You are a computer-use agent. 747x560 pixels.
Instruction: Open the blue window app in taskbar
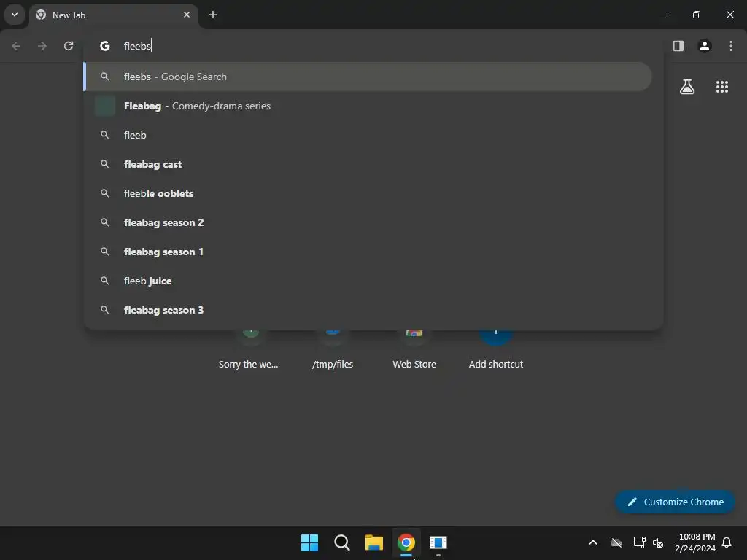click(438, 542)
